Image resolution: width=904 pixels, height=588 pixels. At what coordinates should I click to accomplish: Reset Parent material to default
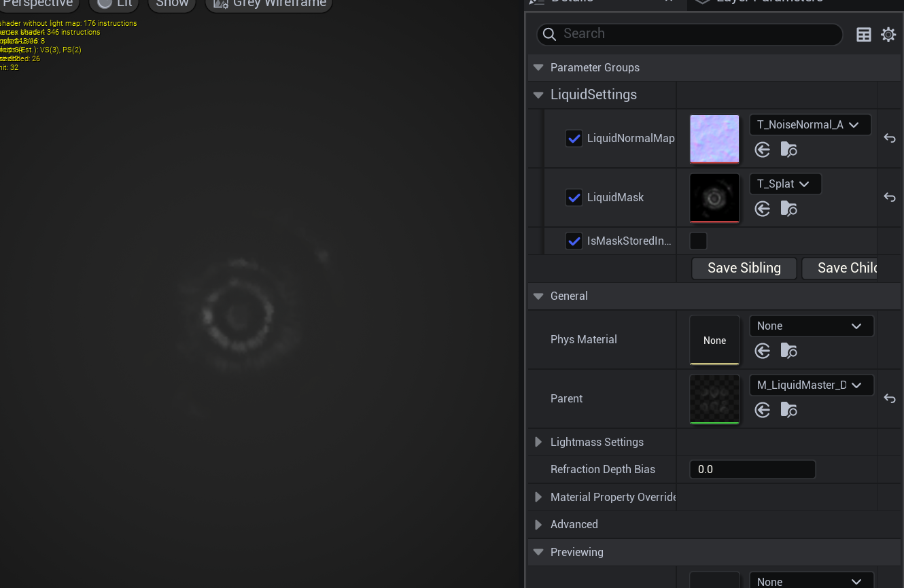(x=890, y=398)
